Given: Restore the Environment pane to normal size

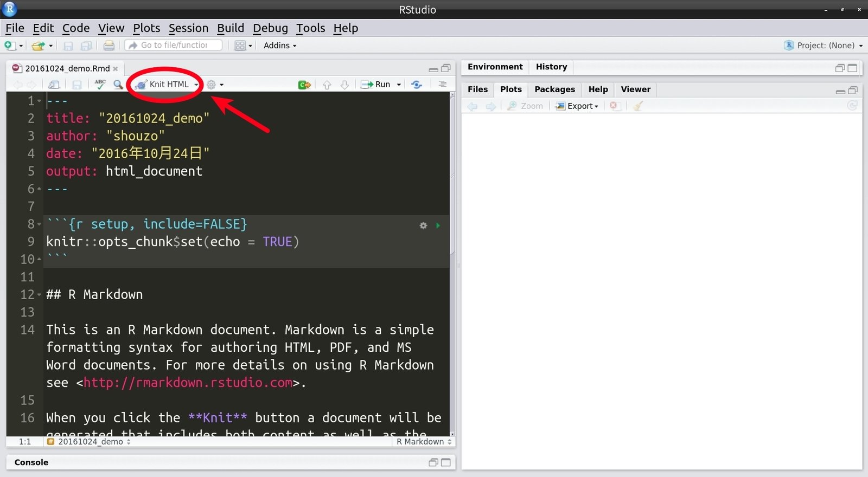Looking at the screenshot, I should pyautogui.click(x=840, y=68).
